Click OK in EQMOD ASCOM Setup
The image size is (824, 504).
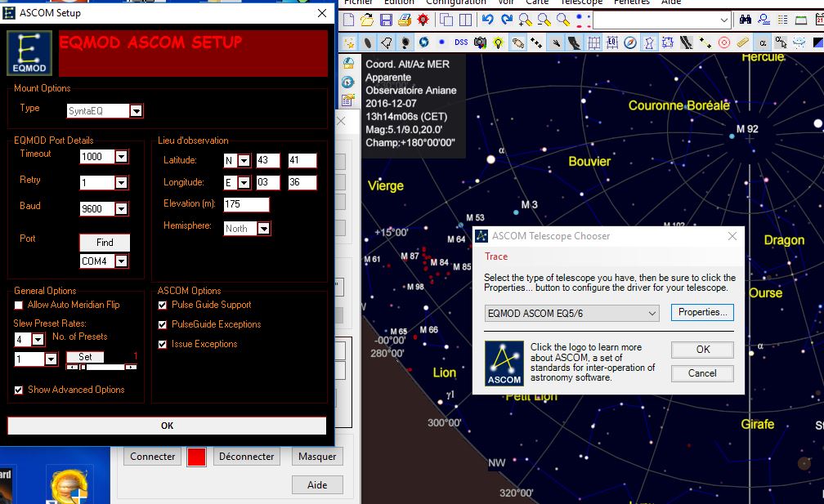coord(167,426)
